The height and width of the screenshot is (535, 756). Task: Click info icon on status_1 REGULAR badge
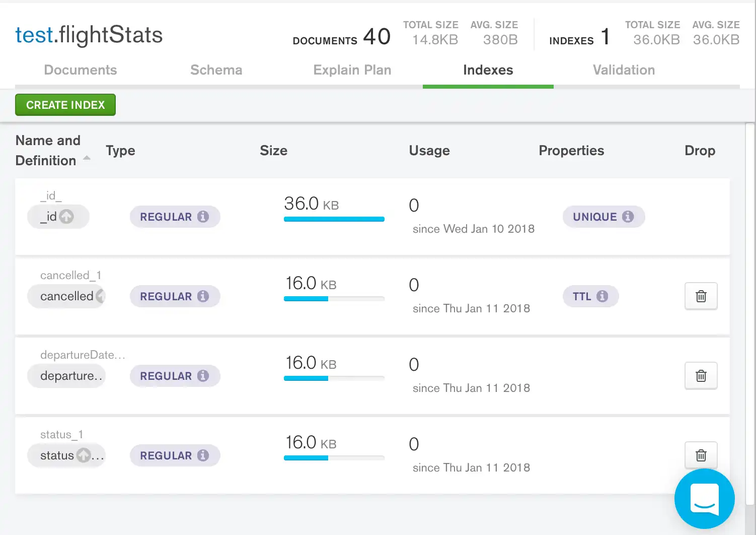click(x=203, y=455)
